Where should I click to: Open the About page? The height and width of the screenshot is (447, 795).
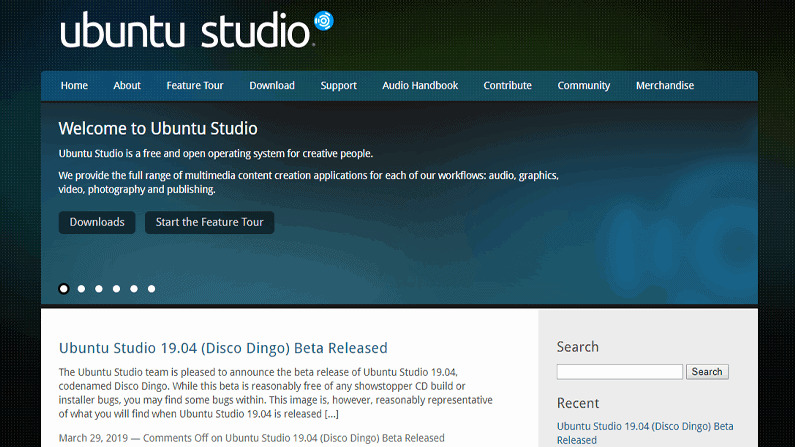pyautogui.click(x=127, y=86)
